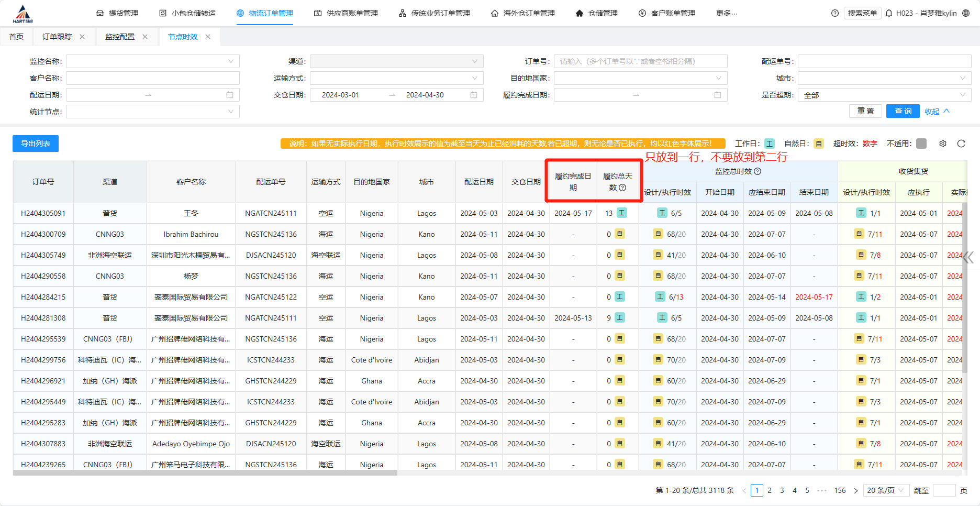
Task: Close the 监控配置 tab
Action: coord(145,37)
